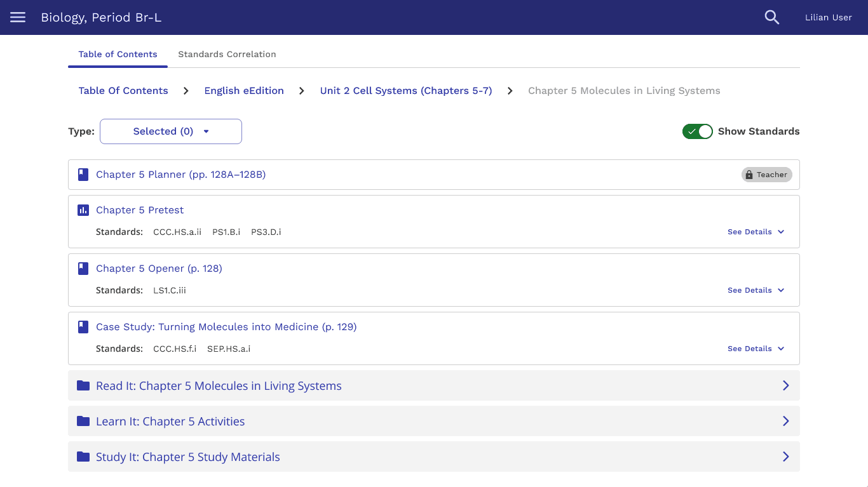This screenshot has height=487, width=868.
Task: Open Read It: Chapter 5 Molecules in Living Systems
Action: pyautogui.click(x=219, y=386)
